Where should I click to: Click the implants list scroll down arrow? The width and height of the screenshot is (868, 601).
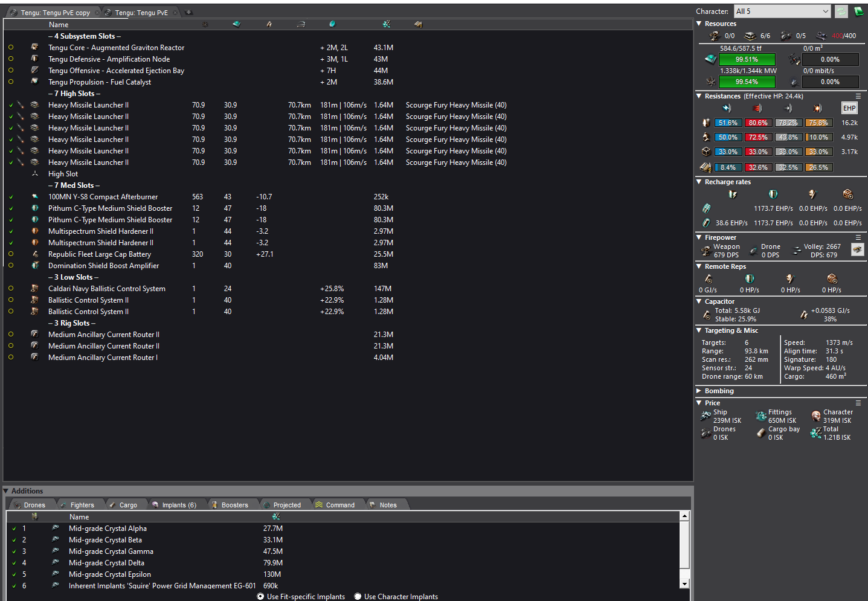click(684, 584)
